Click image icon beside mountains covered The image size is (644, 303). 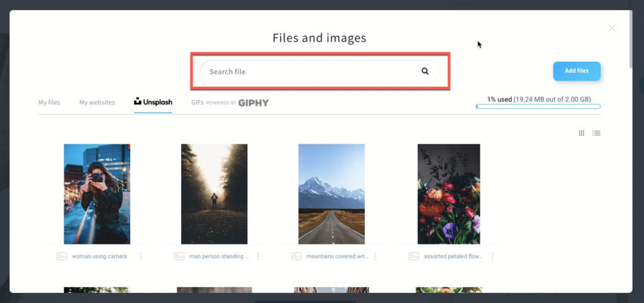point(296,256)
